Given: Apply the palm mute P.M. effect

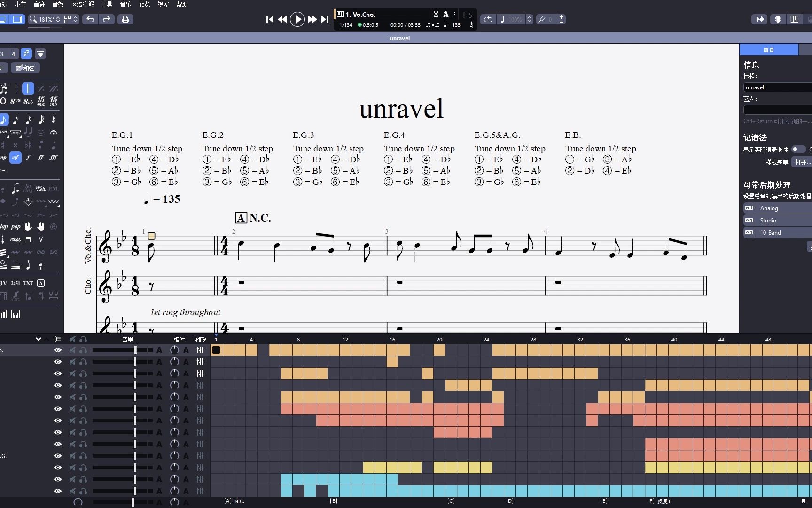Looking at the screenshot, I should [54, 189].
